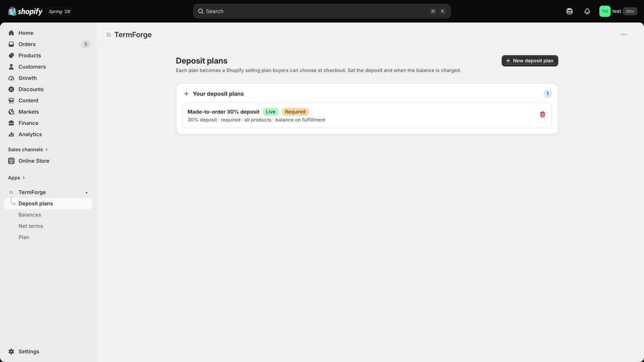Open the notifications bell
The image size is (644, 362).
(x=587, y=11)
